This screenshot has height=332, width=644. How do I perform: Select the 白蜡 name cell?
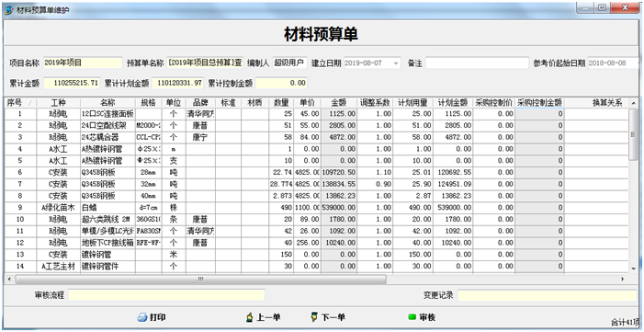pos(107,207)
